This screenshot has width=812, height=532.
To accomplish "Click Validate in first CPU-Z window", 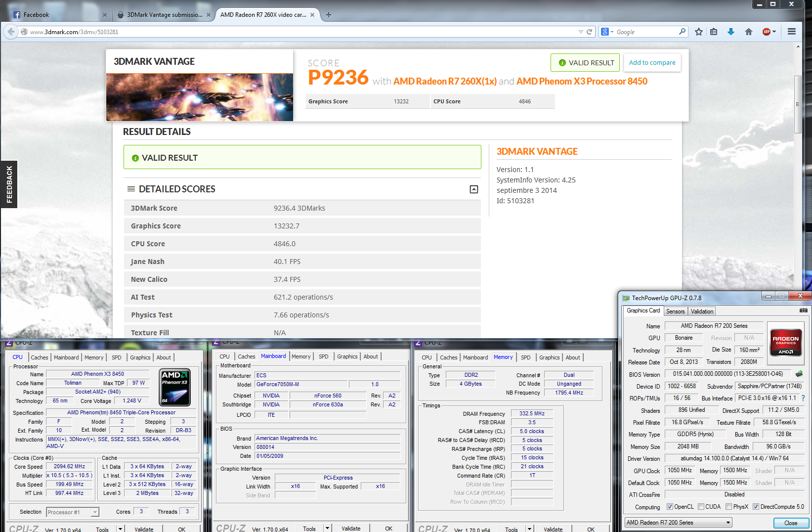I will click(144, 529).
